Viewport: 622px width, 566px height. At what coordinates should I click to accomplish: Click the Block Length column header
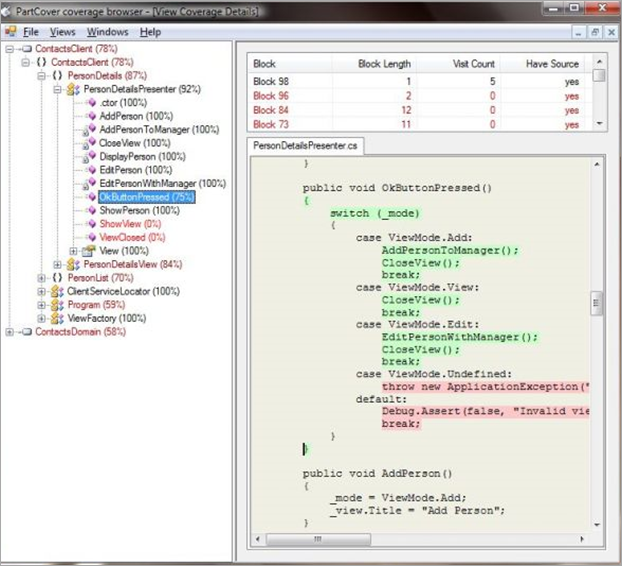tap(386, 64)
